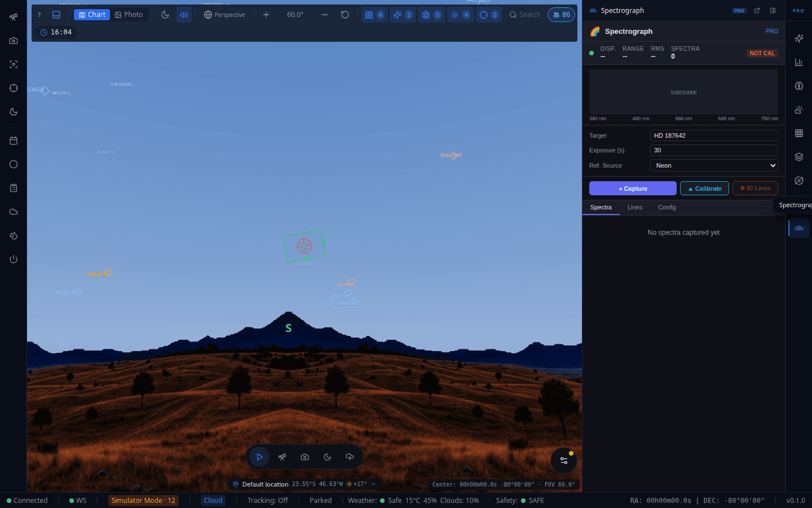Click the ID Lines button
Screen dimensions: 812x508
click(x=755, y=189)
